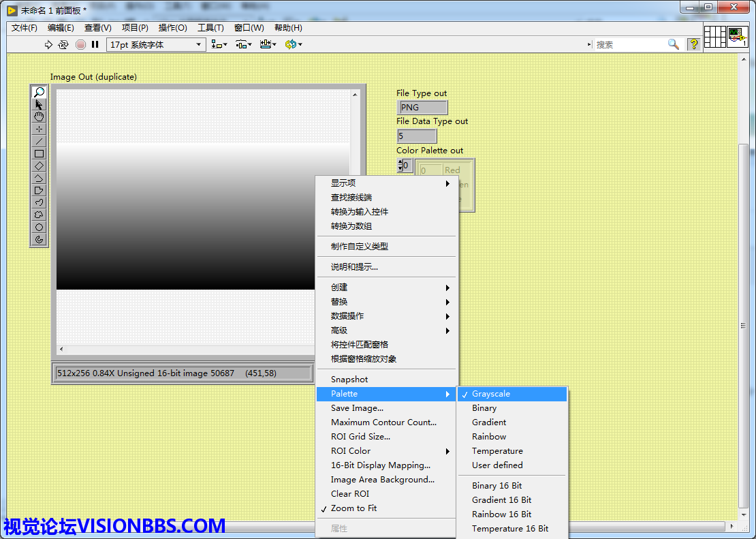Click Save Image... in context menu
The height and width of the screenshot is (539, 756).
pos(357,408)
